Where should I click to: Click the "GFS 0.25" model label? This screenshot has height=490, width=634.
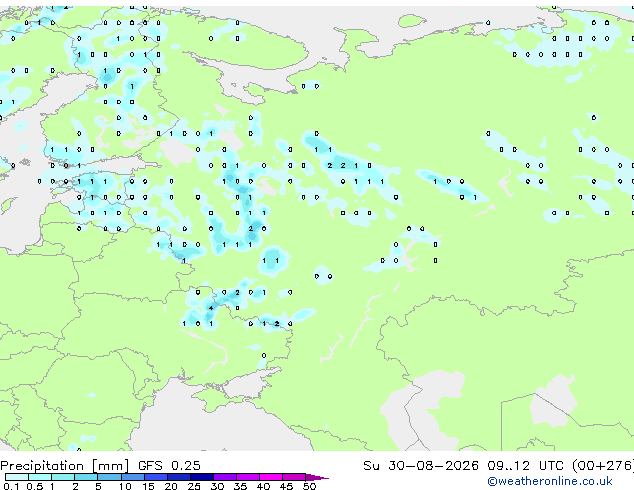(x=169, y=466)
